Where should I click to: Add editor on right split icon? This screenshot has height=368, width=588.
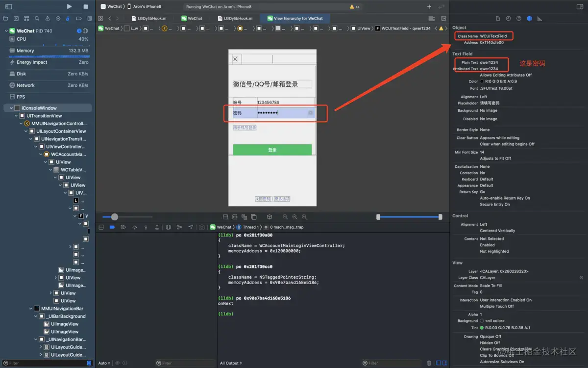[443, 18]
